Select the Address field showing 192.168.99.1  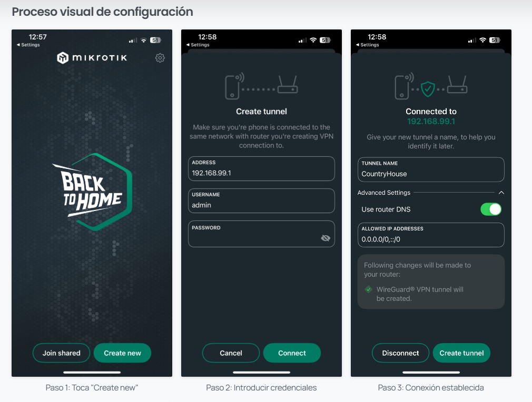(x=261, y=168)
